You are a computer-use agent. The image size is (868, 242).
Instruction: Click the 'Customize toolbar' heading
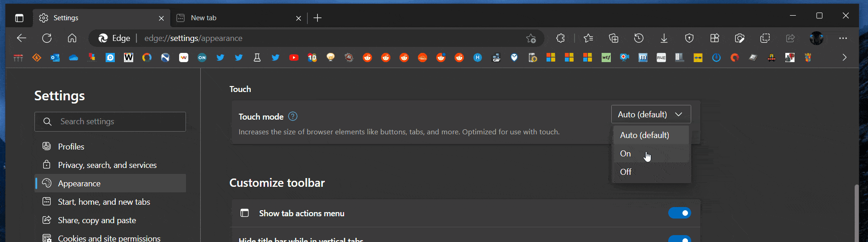click(277, 183)
